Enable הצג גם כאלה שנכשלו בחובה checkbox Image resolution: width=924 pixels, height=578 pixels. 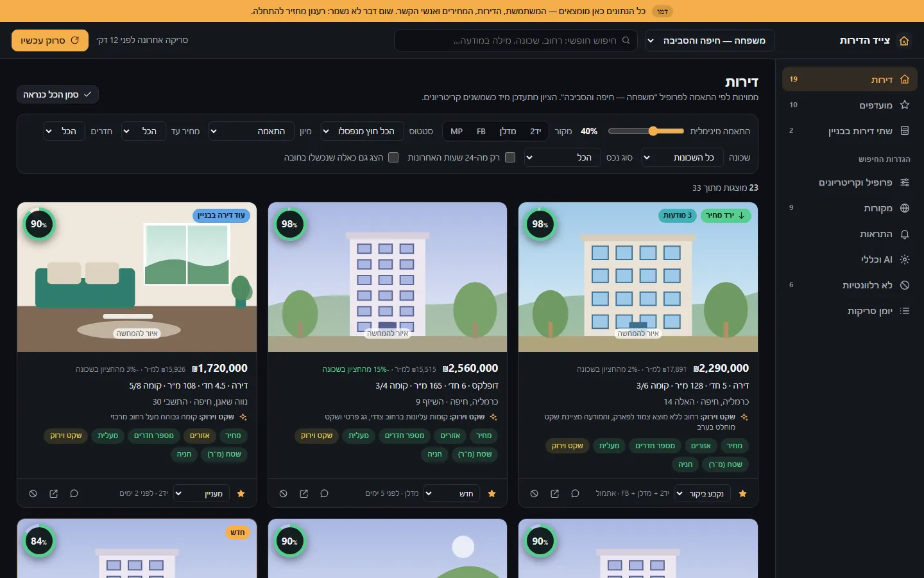393,157
